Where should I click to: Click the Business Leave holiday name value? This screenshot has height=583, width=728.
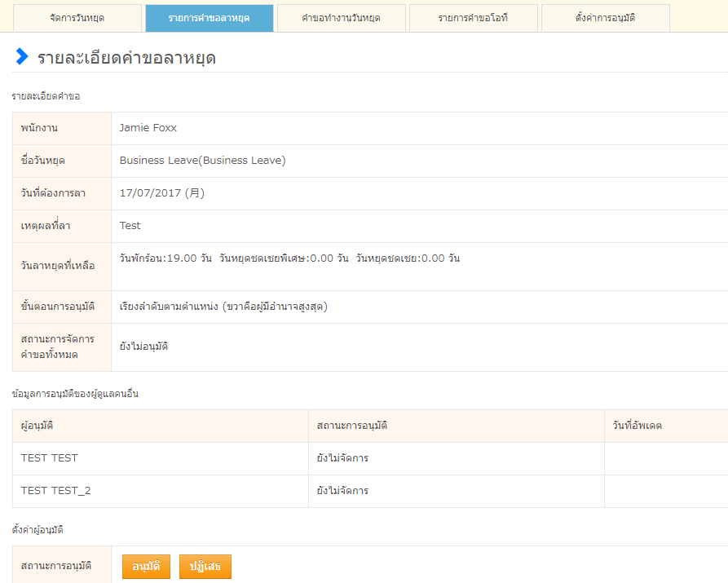pos(202,161)
